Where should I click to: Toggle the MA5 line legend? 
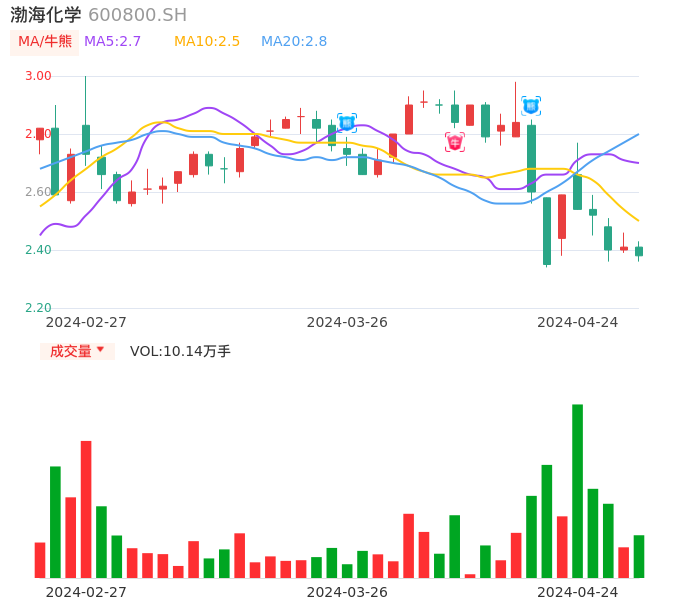112,42
